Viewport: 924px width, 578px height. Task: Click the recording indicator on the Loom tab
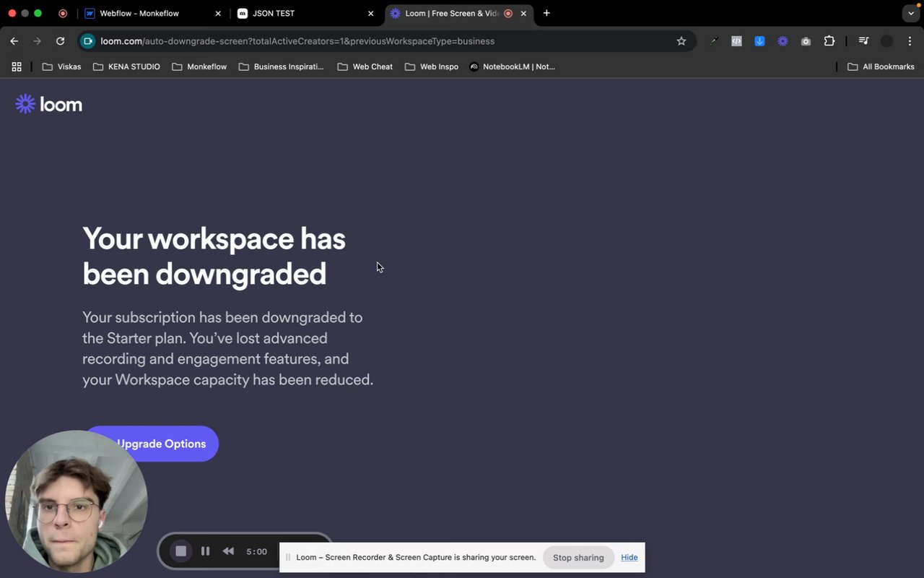tap(508, 13)
